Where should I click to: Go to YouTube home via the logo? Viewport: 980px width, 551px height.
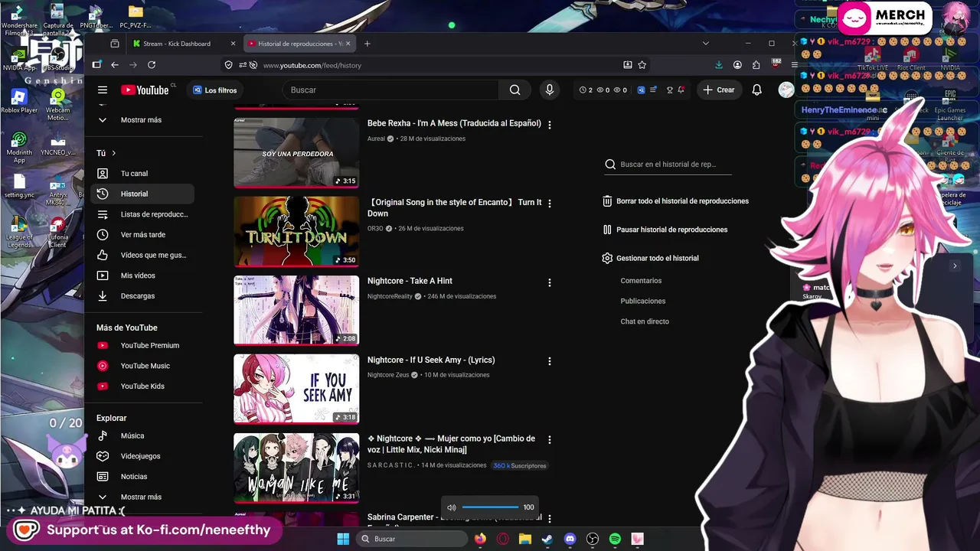coord(145,90)
